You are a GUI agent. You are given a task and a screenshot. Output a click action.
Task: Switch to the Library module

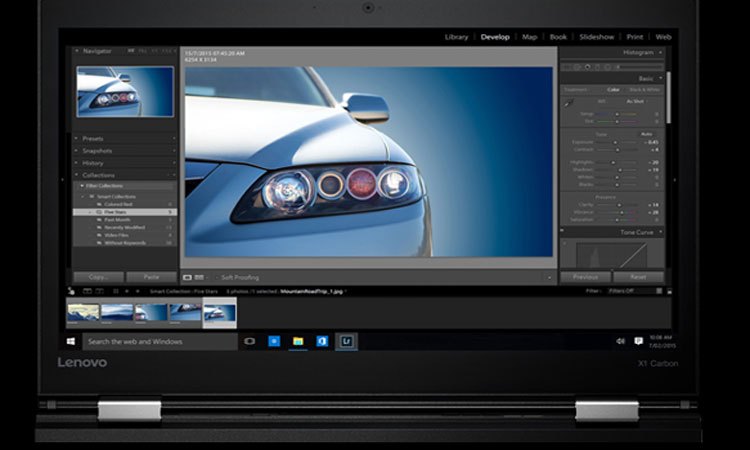tap(456, 37)
